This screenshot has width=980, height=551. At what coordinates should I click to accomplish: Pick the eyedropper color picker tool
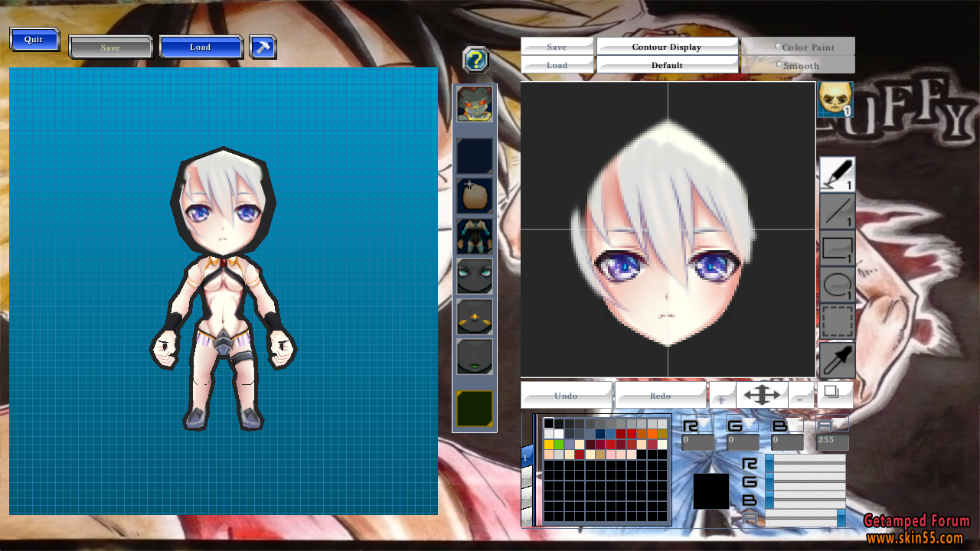[x=837, y=359]
